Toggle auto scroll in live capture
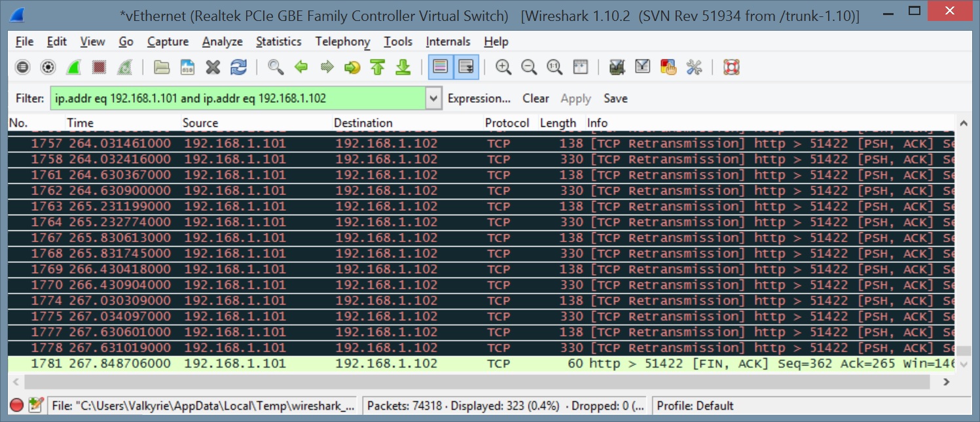 [x=466, y=67]
